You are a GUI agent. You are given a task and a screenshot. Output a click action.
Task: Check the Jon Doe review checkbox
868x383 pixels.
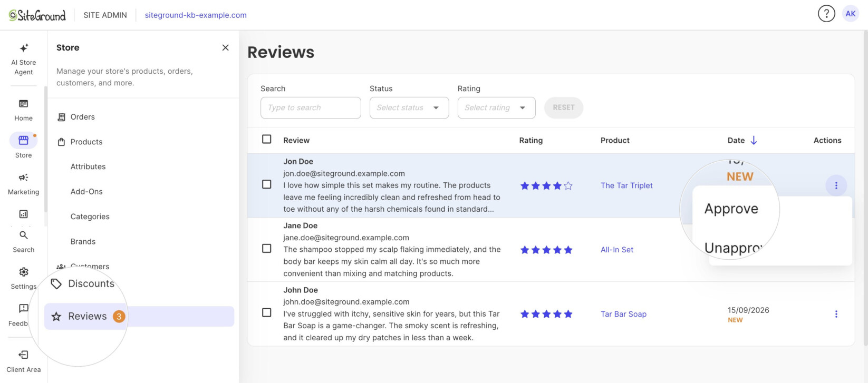(267, 184)
